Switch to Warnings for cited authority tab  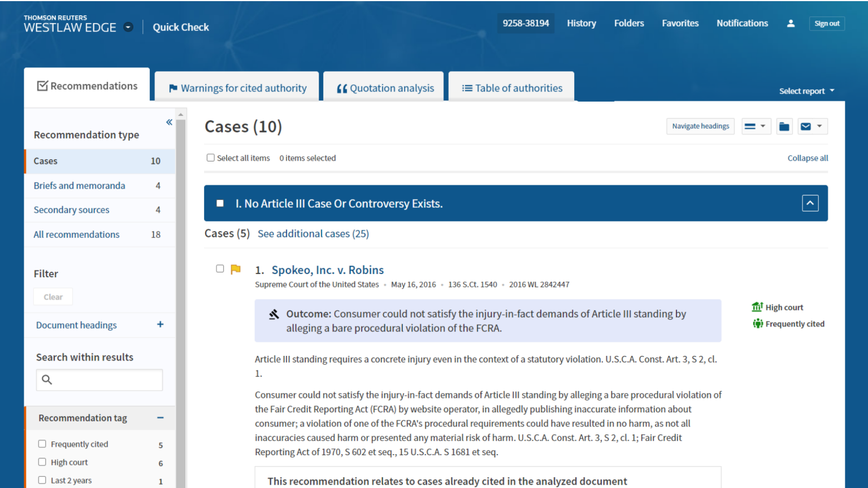[237, 88]
